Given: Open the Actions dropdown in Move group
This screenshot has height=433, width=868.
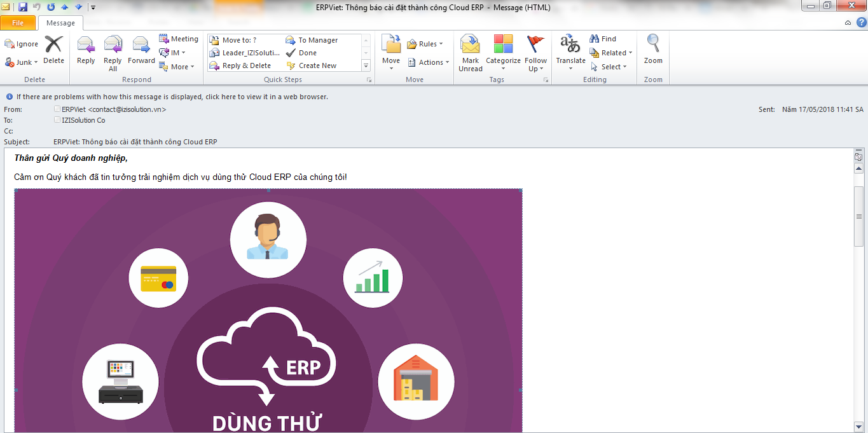Looking at the screenshot, I should pyautogui.click(x=428, y=62).
